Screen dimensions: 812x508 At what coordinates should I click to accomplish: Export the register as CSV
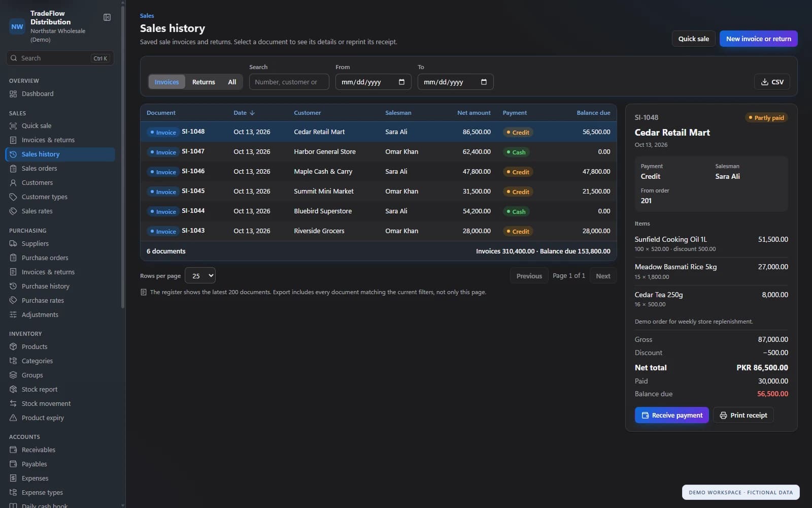772,82
